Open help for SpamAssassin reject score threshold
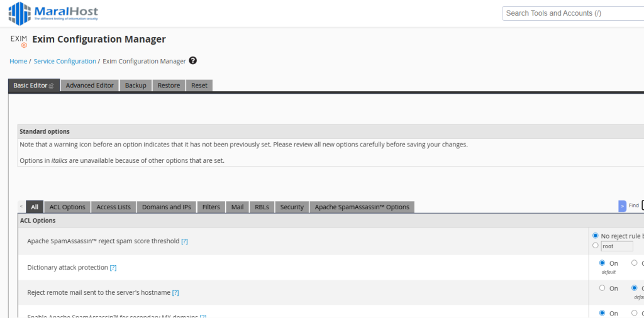Screen dimensions: 644x318 coord(184,241)
